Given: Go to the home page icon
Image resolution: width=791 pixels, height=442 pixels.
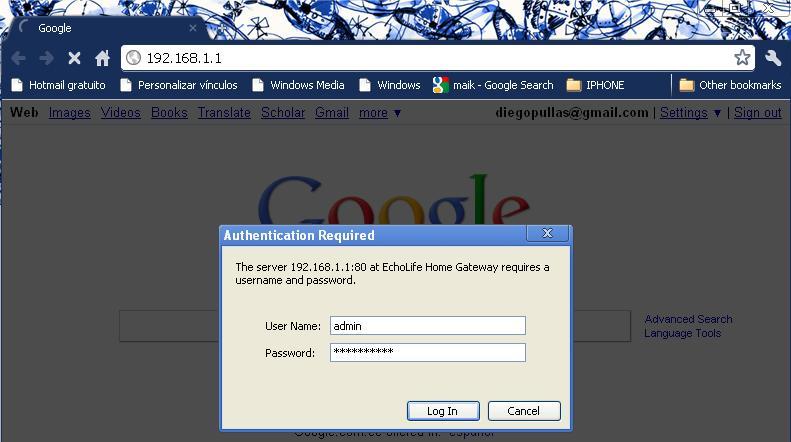Looking at the screenshot, I should (x=102, y=58).
